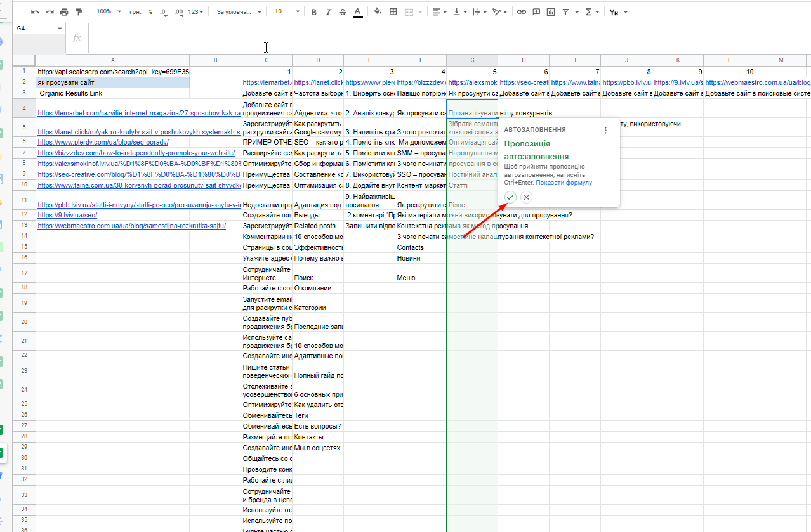The height and width of the screenshot is (532, 811).
Task: Open autofill suggestion three-dot menu
Action: pos(605,130)
